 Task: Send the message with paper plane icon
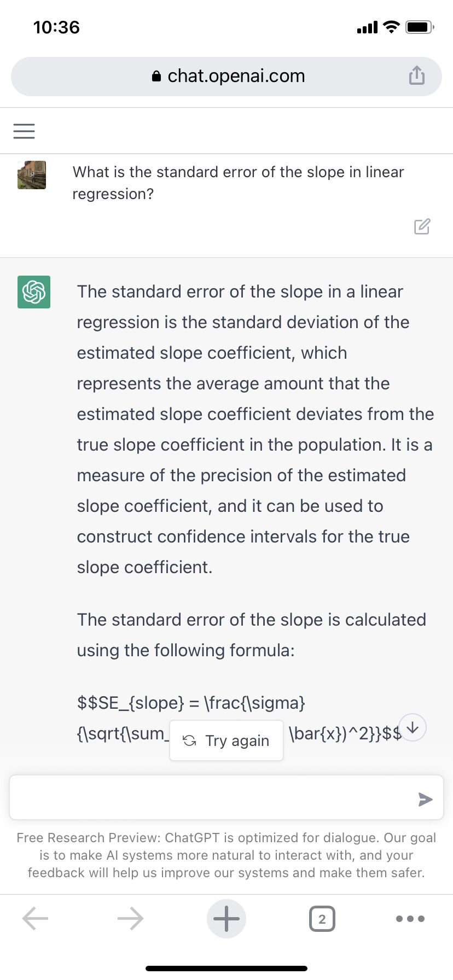(425, 799)
